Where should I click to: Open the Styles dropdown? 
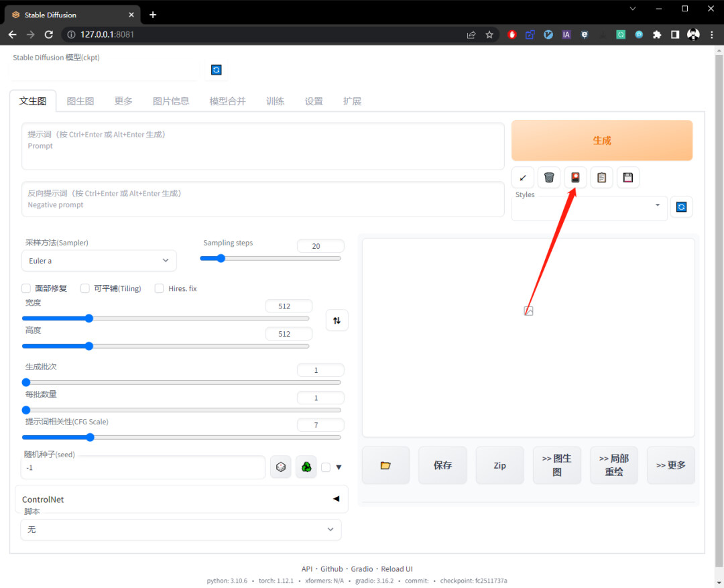click(x=590, y=206)
